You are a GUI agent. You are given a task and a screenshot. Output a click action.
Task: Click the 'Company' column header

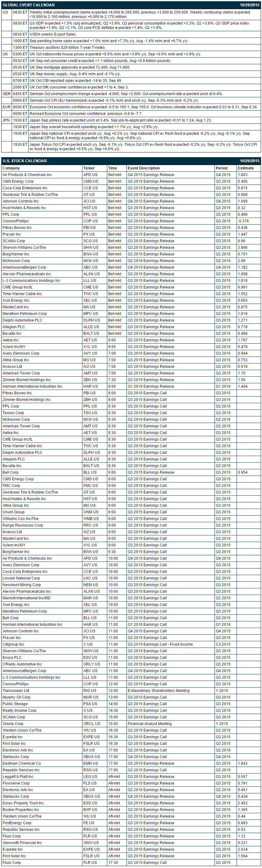pyautogui.click(x=11, y=168)
